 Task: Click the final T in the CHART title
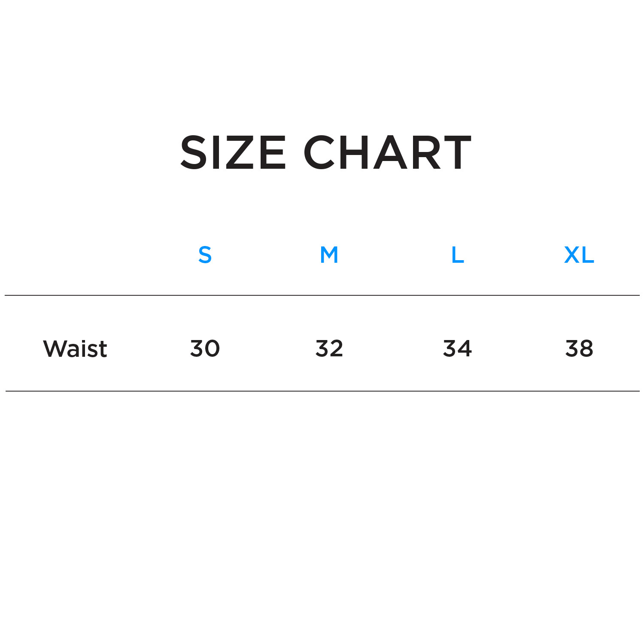tap(456, 152)
